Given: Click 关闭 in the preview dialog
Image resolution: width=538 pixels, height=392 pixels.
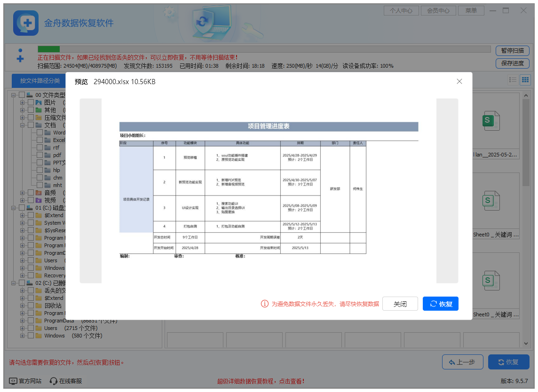Looking at the screenshot, I should [400, 304].
